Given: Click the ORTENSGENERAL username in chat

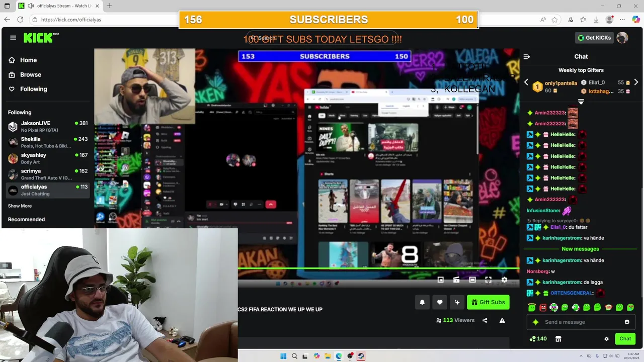Looking at the screenshot, I should (x=571, y=293).
